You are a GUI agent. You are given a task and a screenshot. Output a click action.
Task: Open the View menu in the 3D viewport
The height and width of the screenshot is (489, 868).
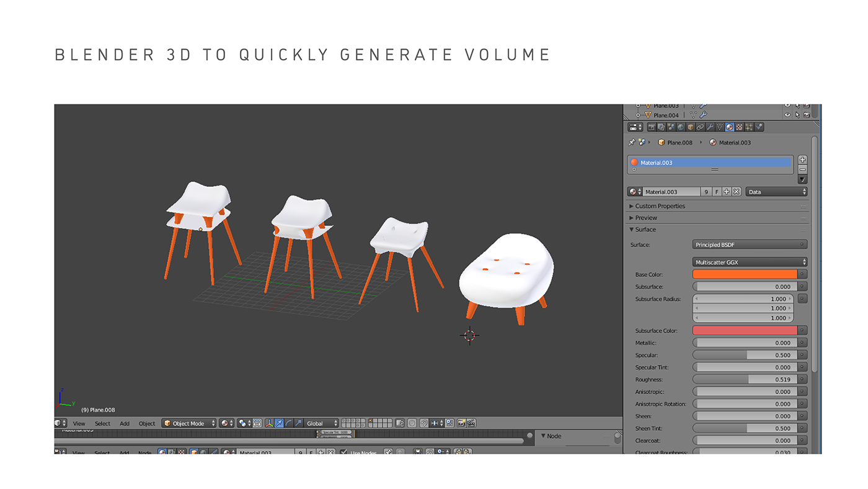coord(79,423)
